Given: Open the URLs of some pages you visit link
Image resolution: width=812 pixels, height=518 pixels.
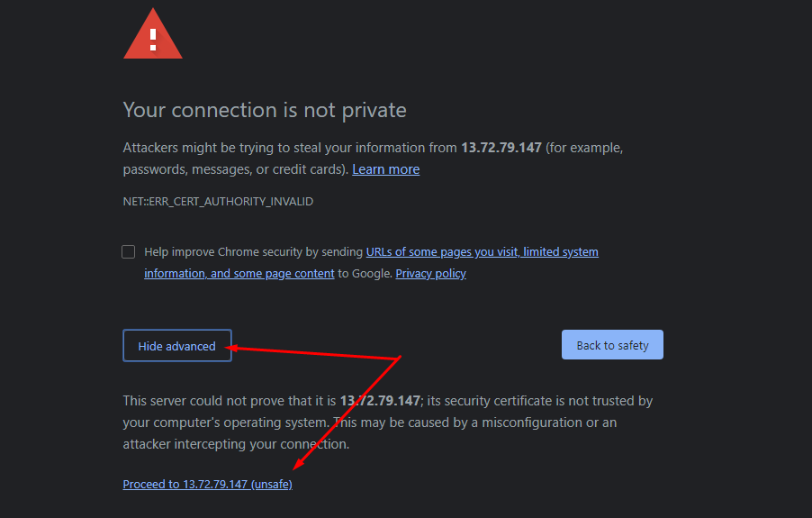Looking at the screenshot, I should pyautogui.click(x=441, y=252).
